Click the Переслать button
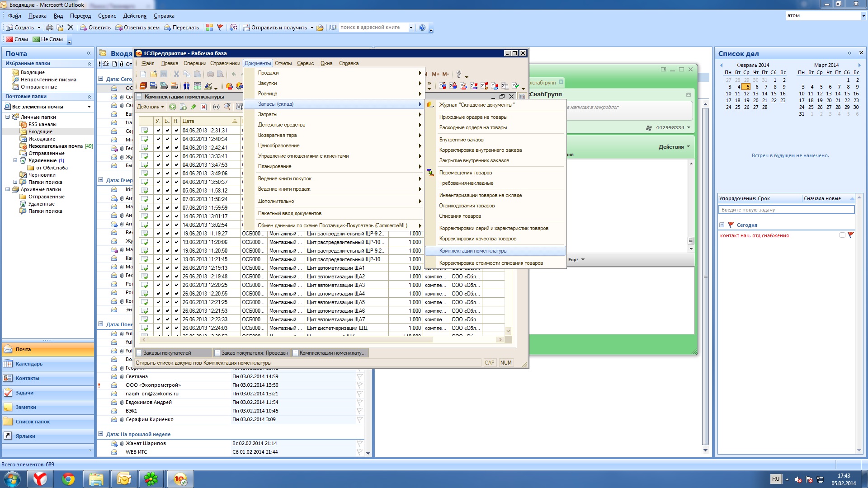Image resolution: width=868 pixels, height=488 pixels. pyautogui.click(x=181, y=28)
